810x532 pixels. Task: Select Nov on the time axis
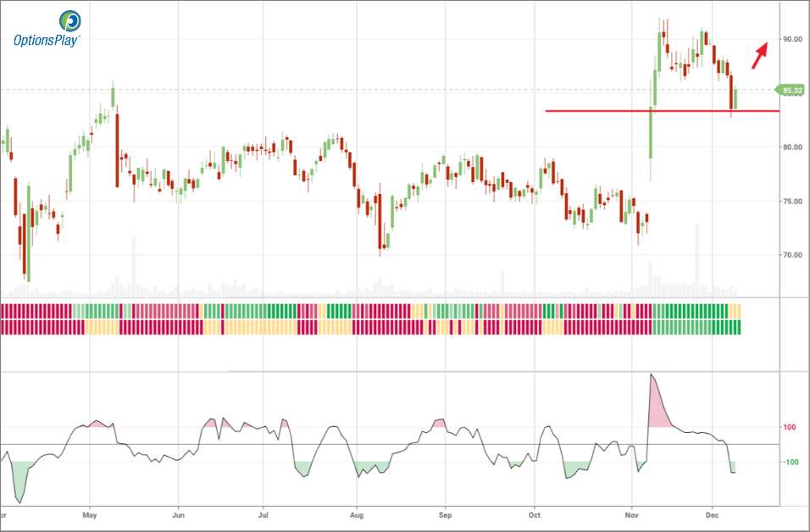(630, 514)
